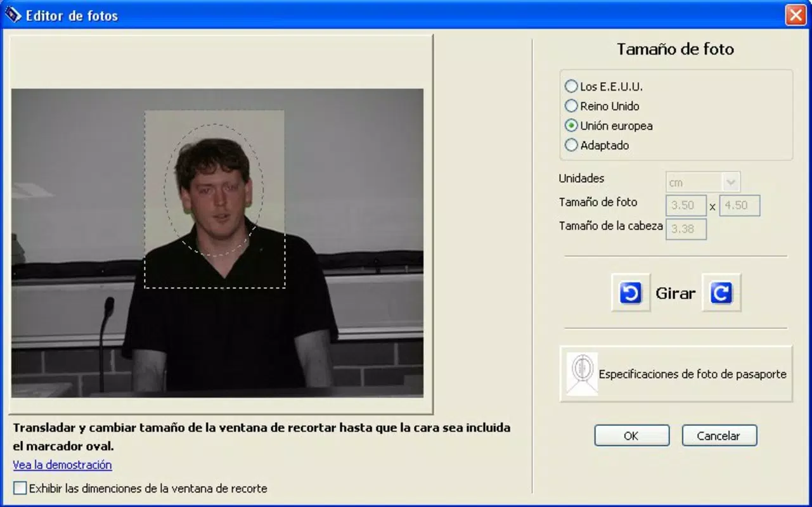The width and height of the screenshot is (812, 507).
Task: Click the photo height field showing 4.50
Action: 739,205
